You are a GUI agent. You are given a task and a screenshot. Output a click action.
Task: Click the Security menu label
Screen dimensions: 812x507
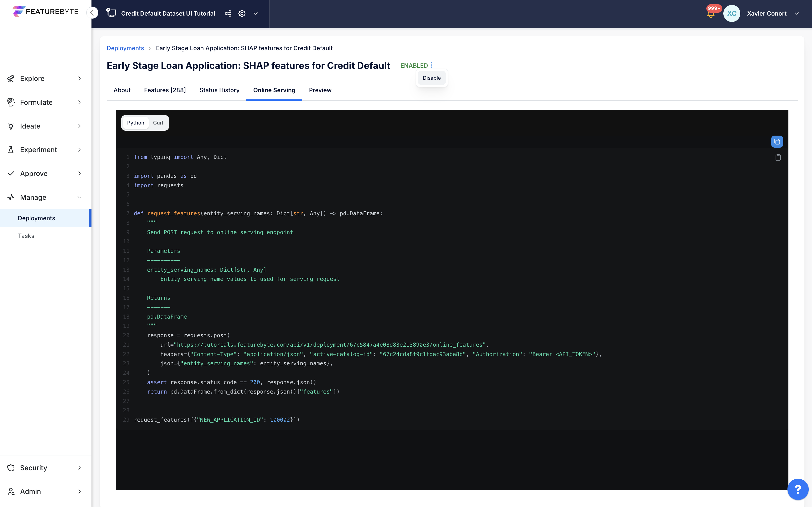33,467
